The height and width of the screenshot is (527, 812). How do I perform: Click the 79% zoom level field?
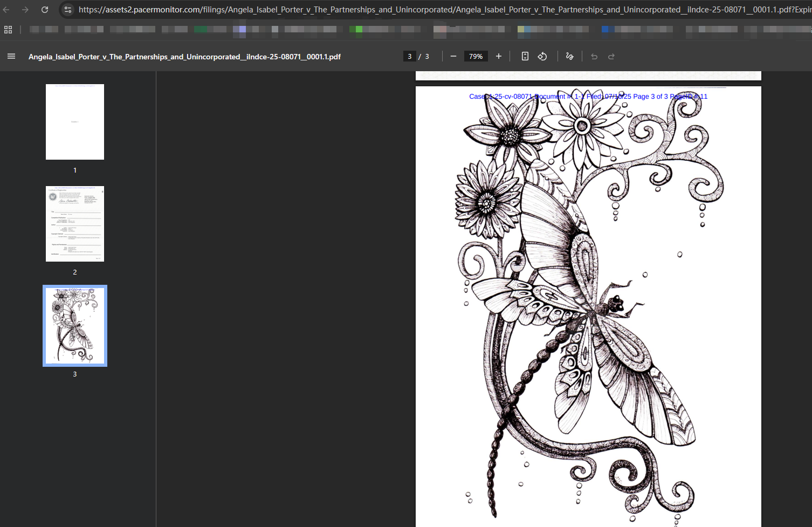[x=476, y=56]
